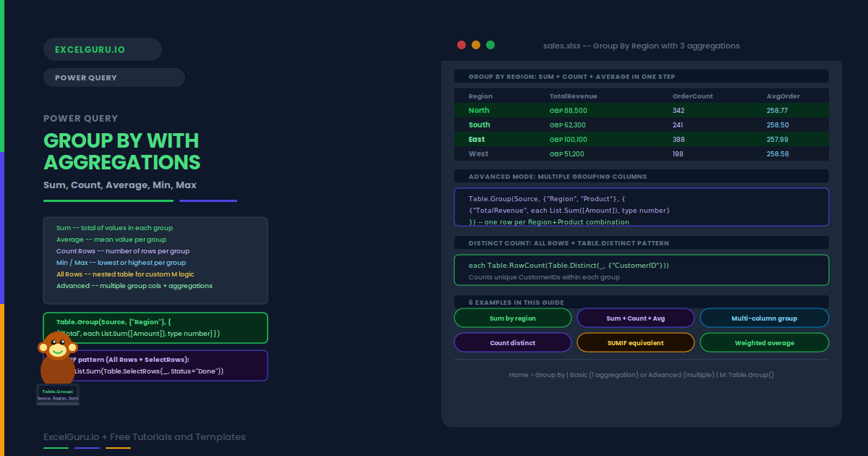Click the Counts unique CustomerIDs caption
The image size is (868, 456).
point(544,276)
